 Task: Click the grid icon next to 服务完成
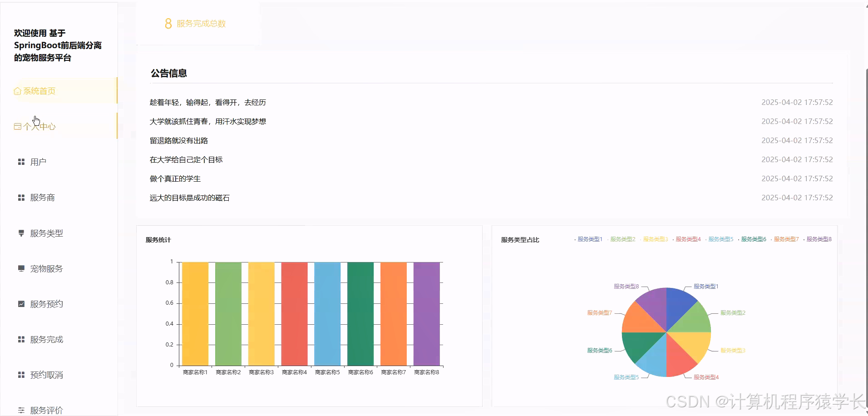tap(21, 339)
